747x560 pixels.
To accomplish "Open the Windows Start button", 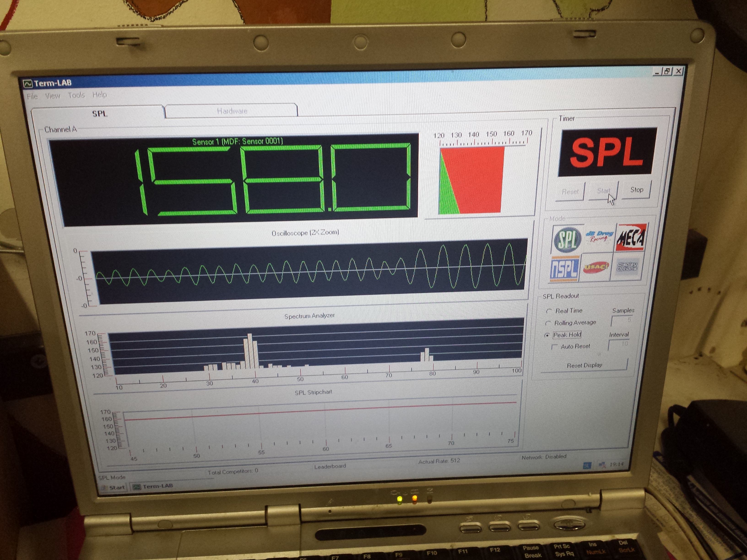I will coord(114,487).
